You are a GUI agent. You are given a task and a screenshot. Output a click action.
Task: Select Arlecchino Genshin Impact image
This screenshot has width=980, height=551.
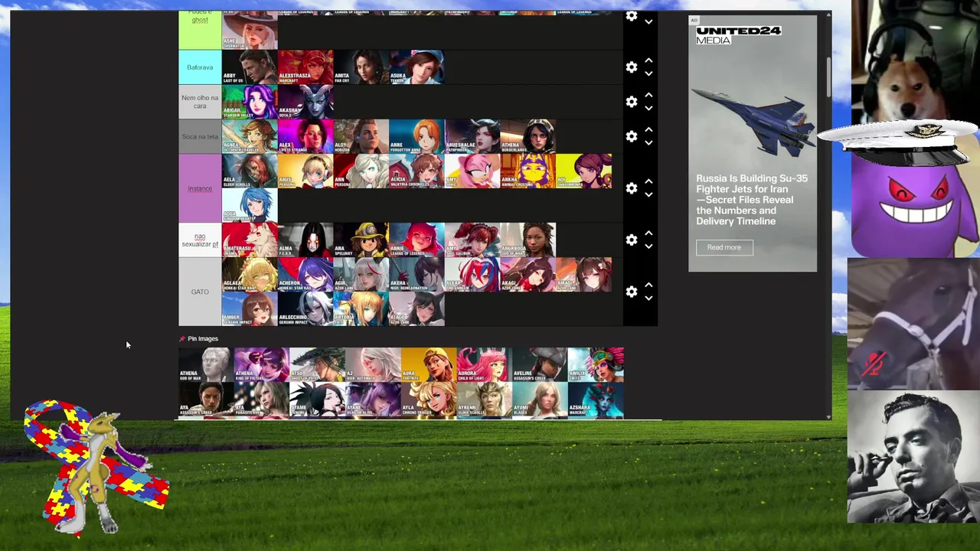305,309
